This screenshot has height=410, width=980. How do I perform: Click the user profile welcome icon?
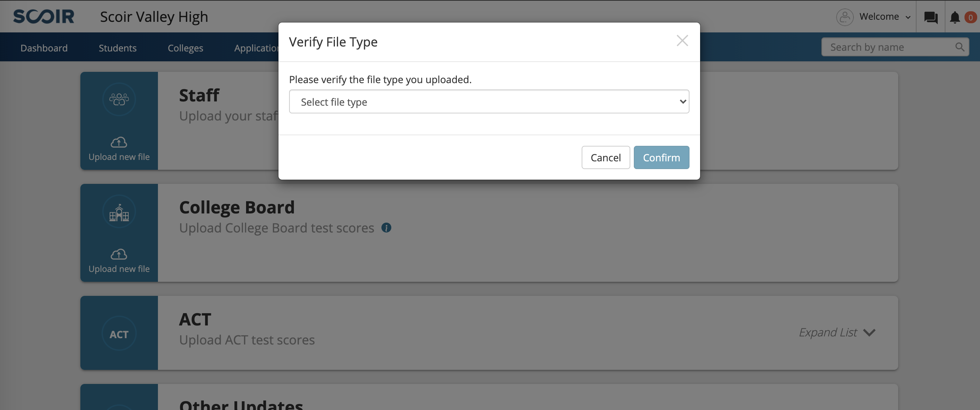pyautogui.click(x=844, y=16)
